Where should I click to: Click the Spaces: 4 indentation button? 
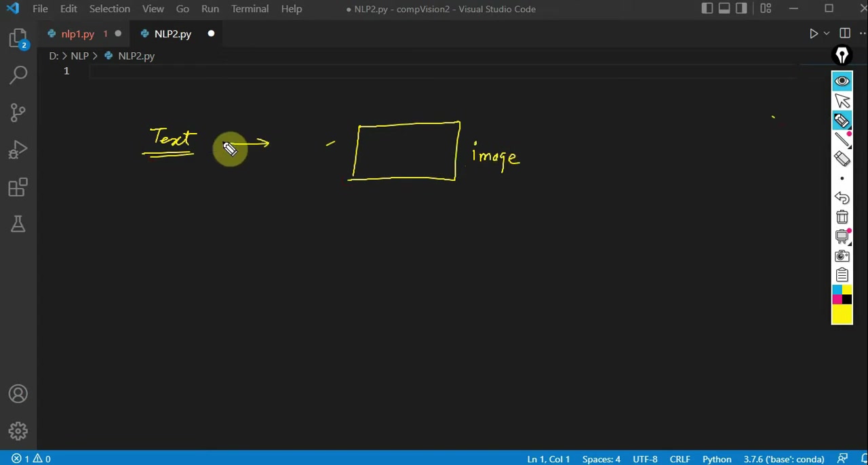tap(601, 459)
